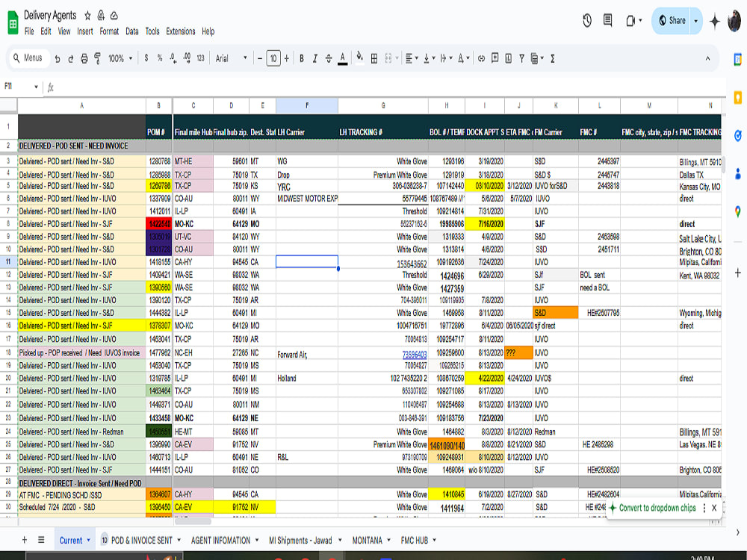Create a filter
The height and width of the screenshot is (560, 747).
click(x=521, y=58)
